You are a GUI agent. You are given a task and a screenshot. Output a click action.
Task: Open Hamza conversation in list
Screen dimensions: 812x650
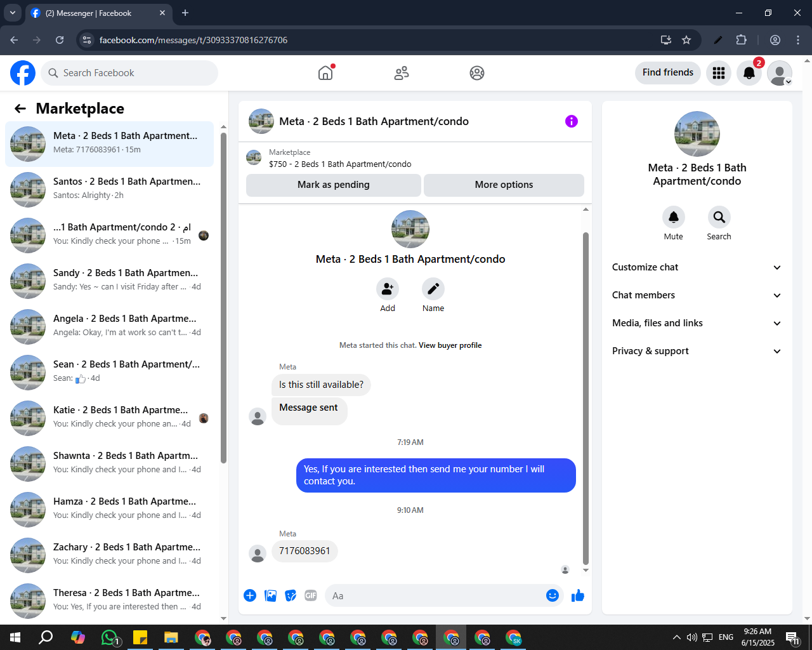pos(109,509)
